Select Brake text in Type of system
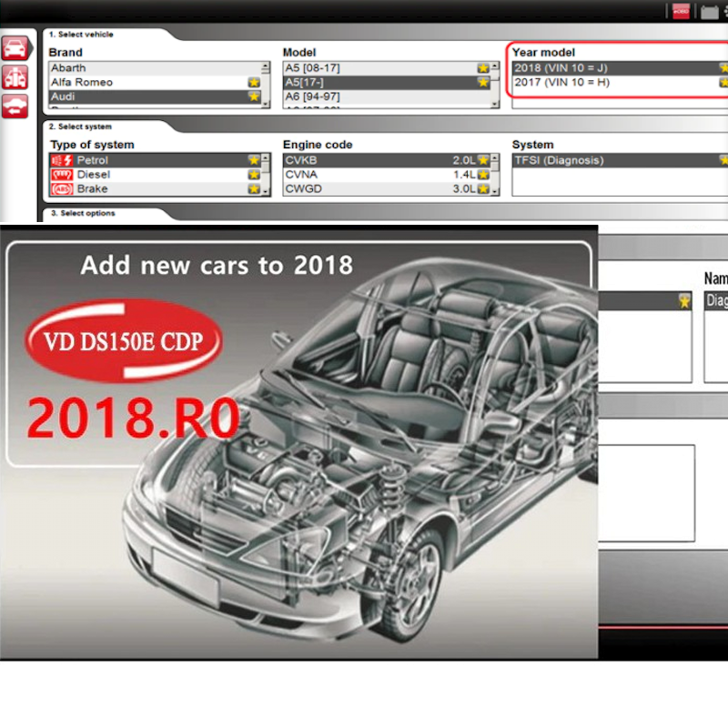Viewport: 728px width, 728px height. click(x=93, y=189)
